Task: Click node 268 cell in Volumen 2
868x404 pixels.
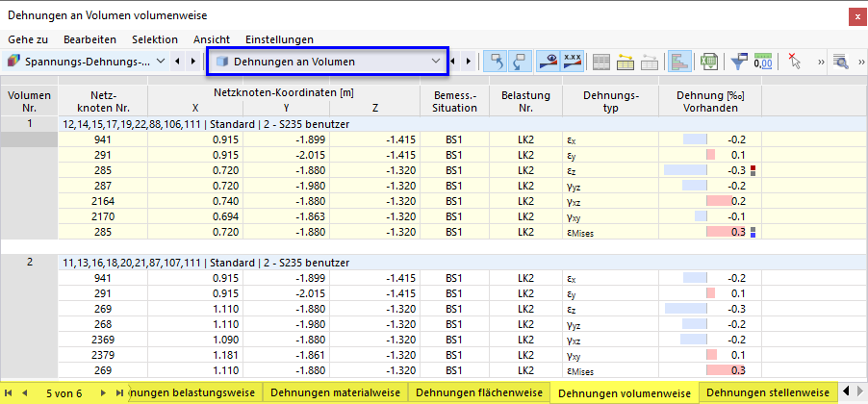Action: [102, 324]
